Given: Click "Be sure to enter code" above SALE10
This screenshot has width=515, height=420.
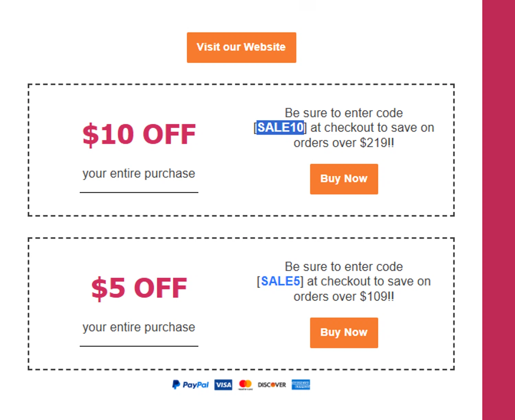Looking at the screenshot, I should click(344, 113).
